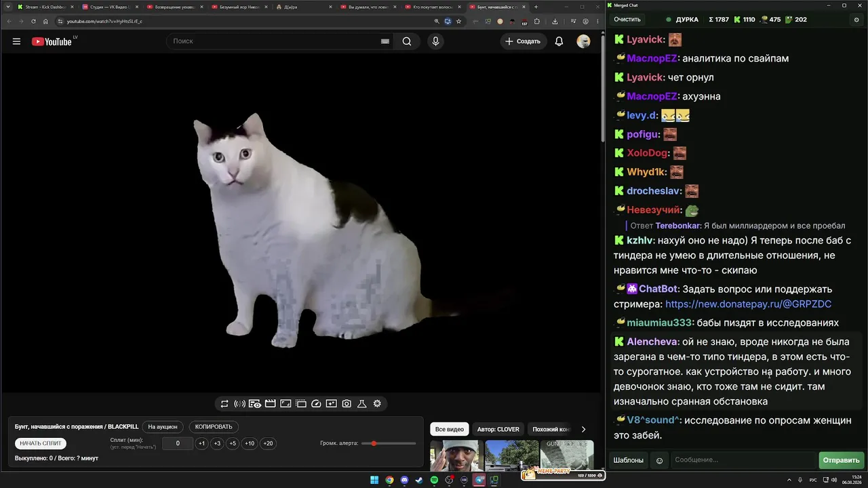Click the НАЧАТЬ СПЛИТ button
Viewport: 868px width, 488px height.
coord(41,443)
